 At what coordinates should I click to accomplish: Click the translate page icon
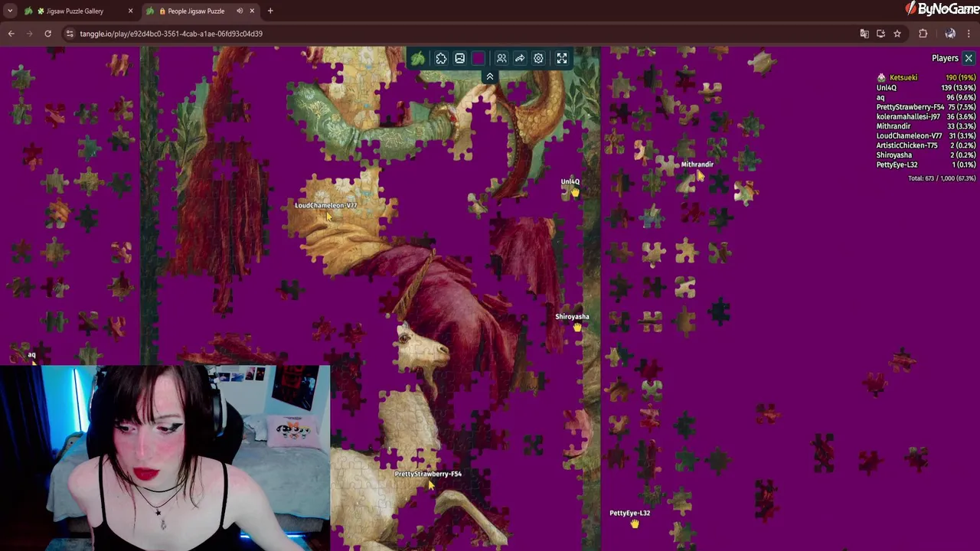pos(864,34)
